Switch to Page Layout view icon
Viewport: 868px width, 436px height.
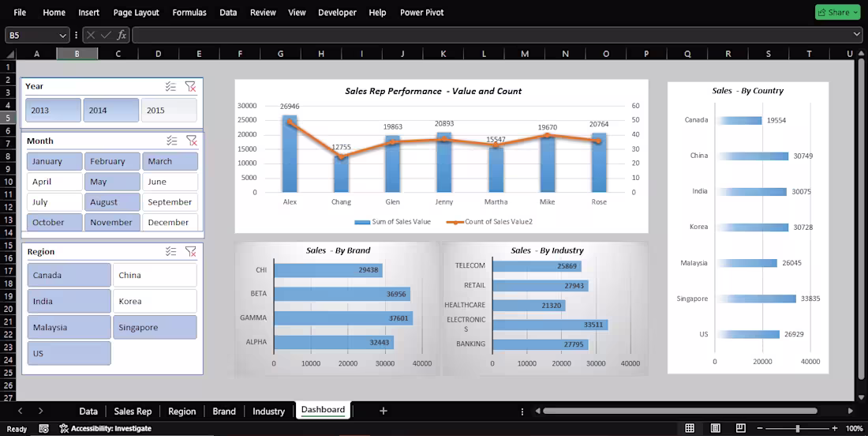click(x=715, y=428)
